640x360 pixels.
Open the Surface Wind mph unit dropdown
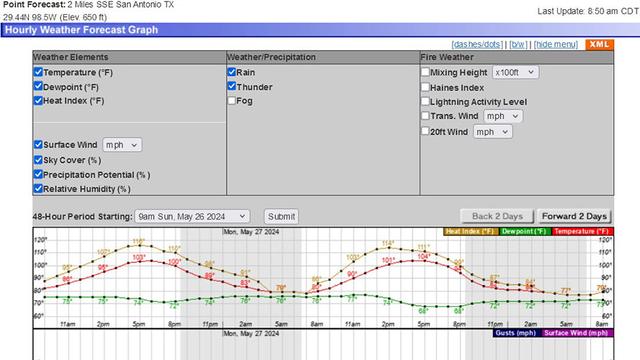point(122,145)
